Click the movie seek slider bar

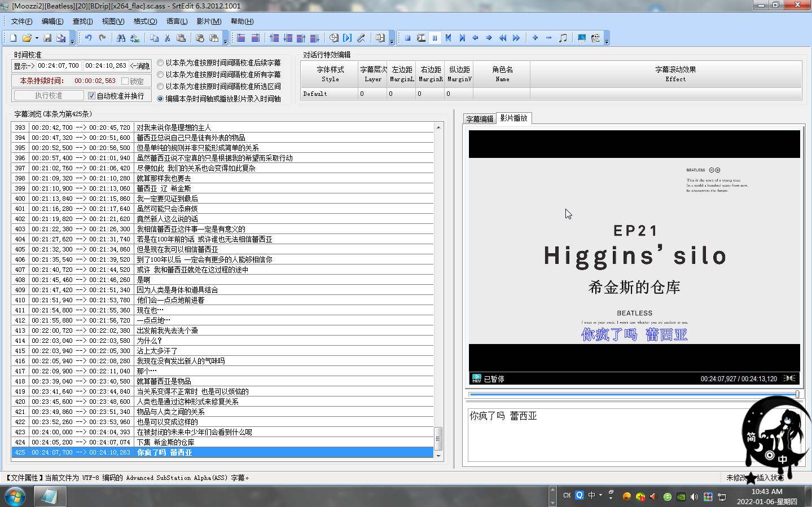point(634,394)
